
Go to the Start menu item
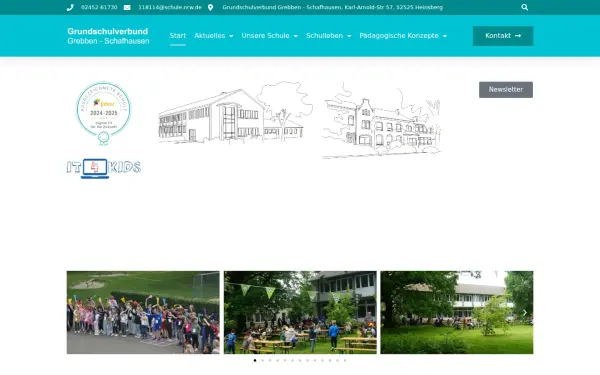178,36
